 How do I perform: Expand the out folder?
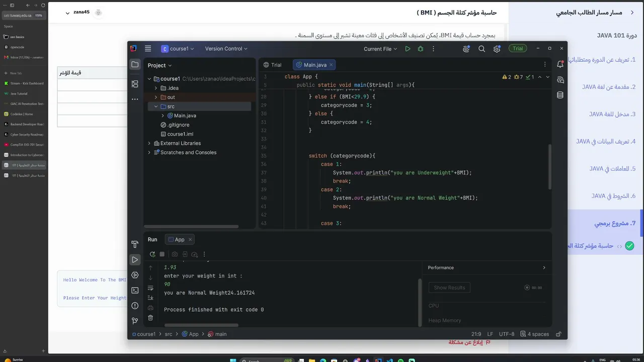click(x=156, y=97)
